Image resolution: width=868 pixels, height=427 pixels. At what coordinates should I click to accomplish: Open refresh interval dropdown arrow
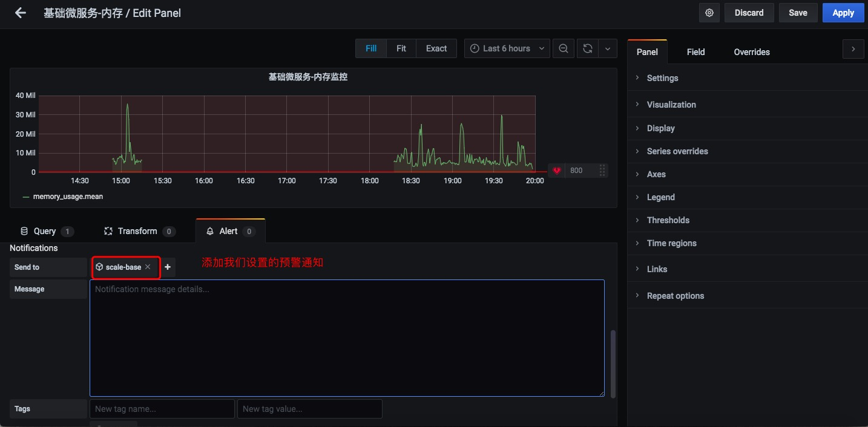point(608,48)
